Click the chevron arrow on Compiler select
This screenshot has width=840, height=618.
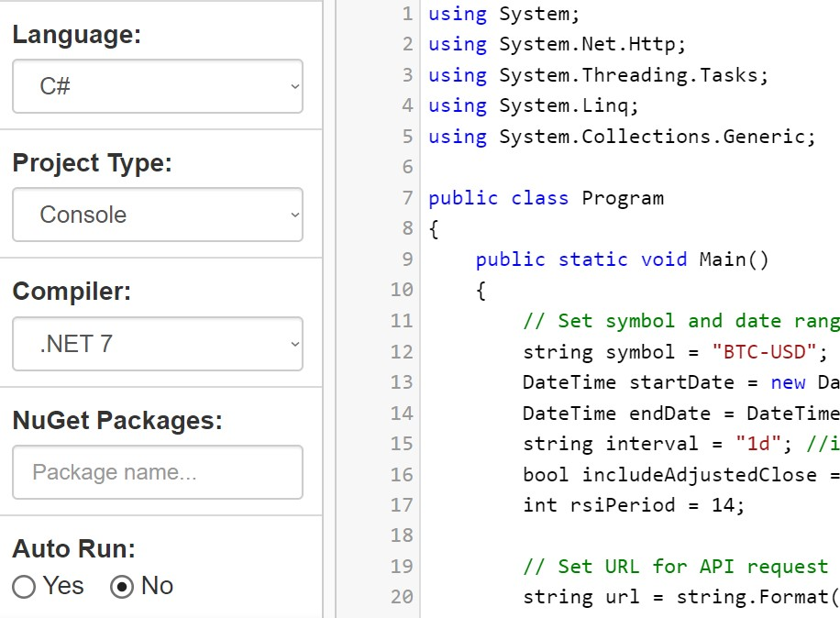pyautogui.click(x=294, y=344)
